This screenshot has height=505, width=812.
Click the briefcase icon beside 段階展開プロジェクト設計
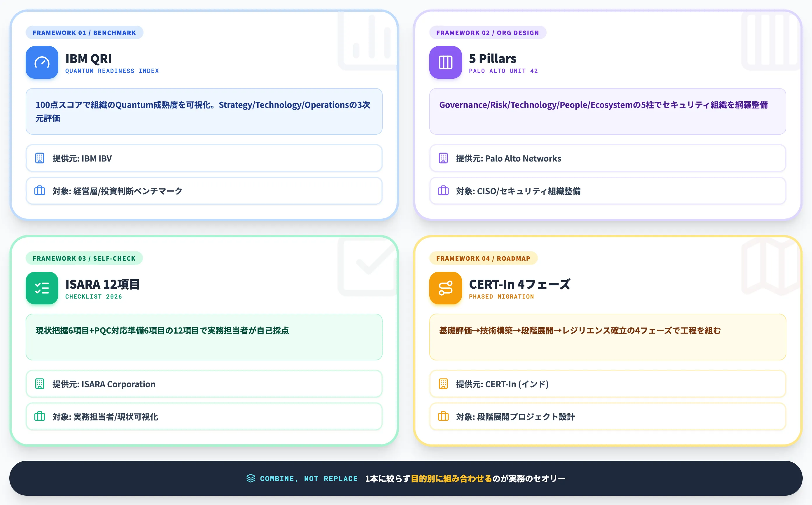pos(443,416)
